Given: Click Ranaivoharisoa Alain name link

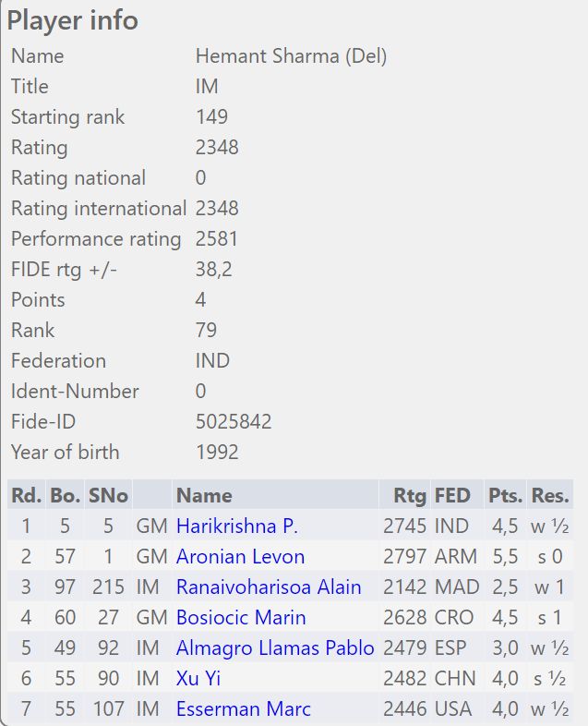Looking at the screenshot, I should 269,587.
